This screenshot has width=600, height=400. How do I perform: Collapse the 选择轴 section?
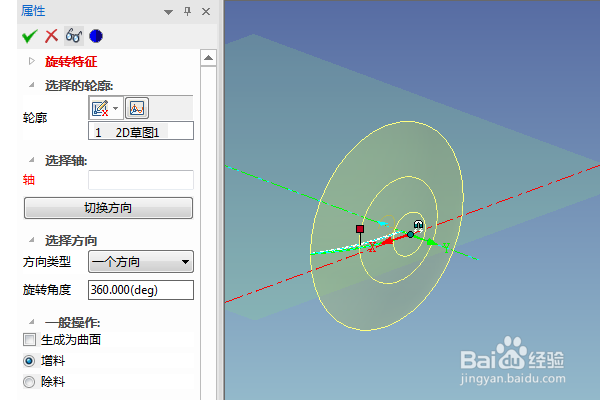point(32,160)
